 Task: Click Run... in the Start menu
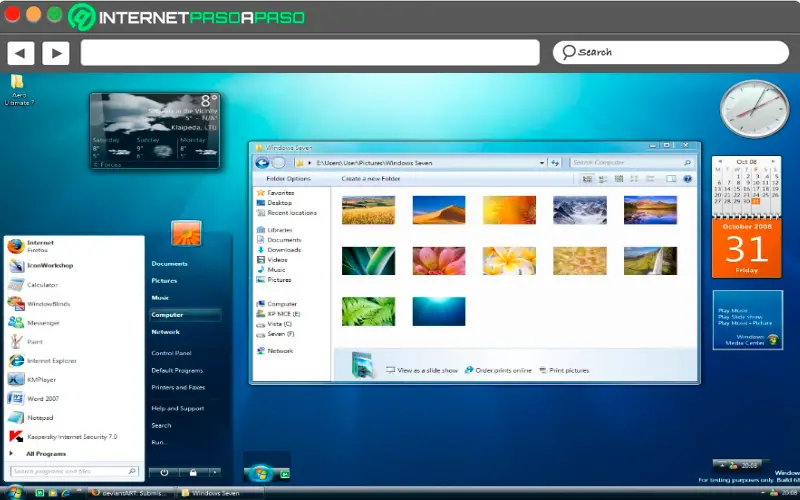[x=160, y=442]
